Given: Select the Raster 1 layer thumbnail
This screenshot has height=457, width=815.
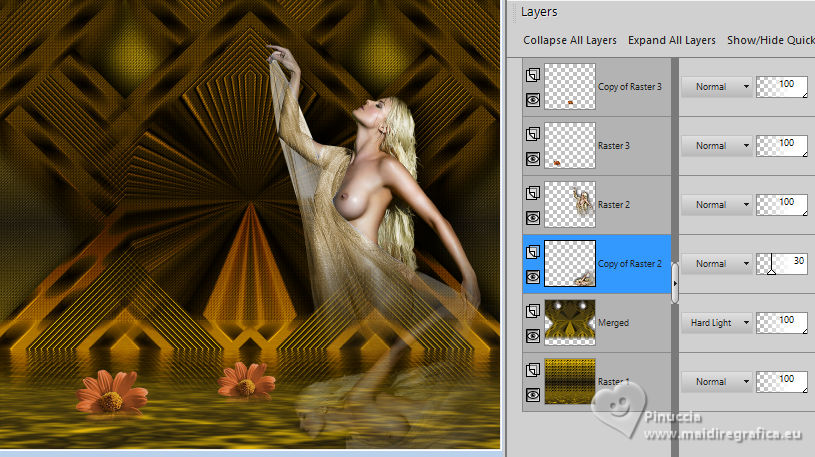Looking at the screenshot, I should pos(570,382).
